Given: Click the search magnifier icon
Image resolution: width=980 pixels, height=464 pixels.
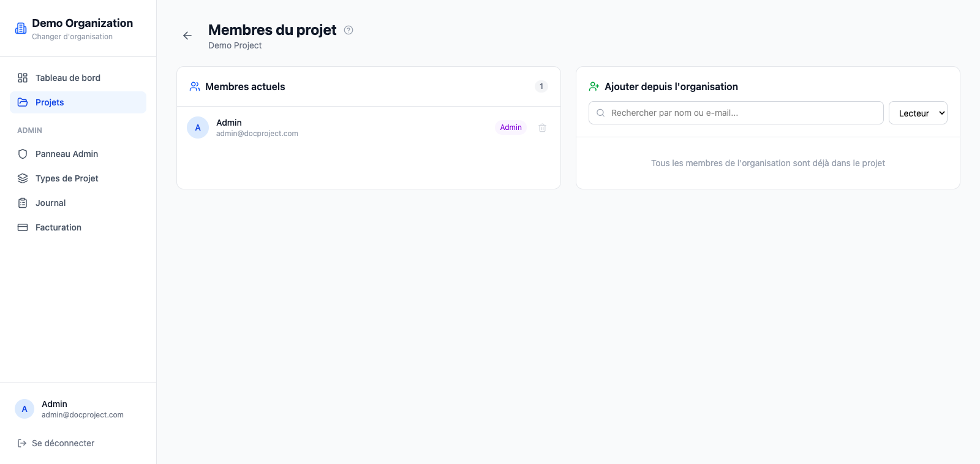Looking at the screenshot, I should [600, 113].
